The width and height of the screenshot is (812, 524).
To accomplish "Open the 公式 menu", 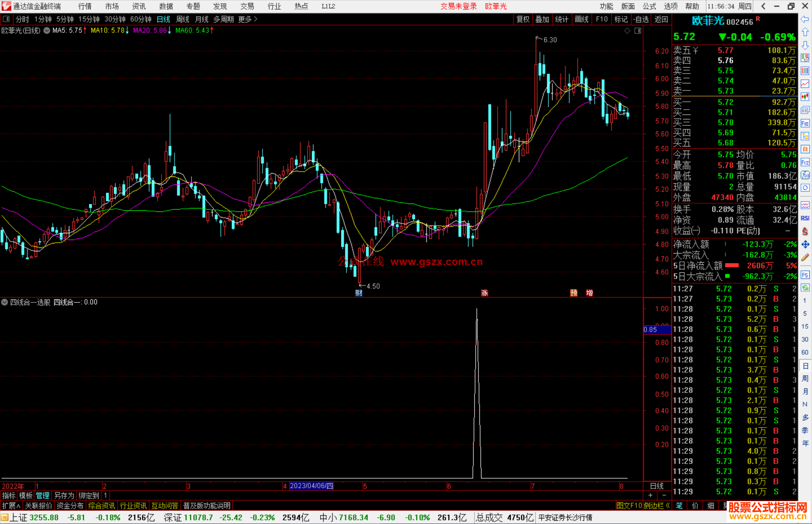I will pyautogui.click(x=649, y=6).
